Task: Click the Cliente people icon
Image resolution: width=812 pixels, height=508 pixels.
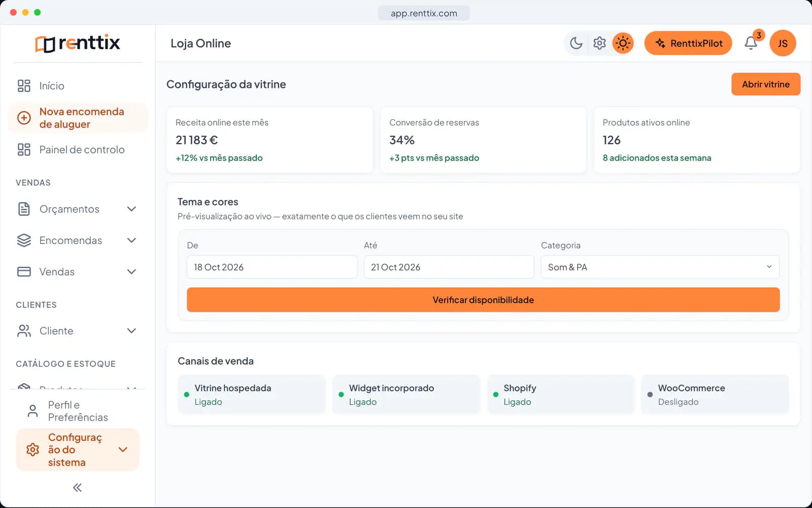Action: tap(24, 331)
